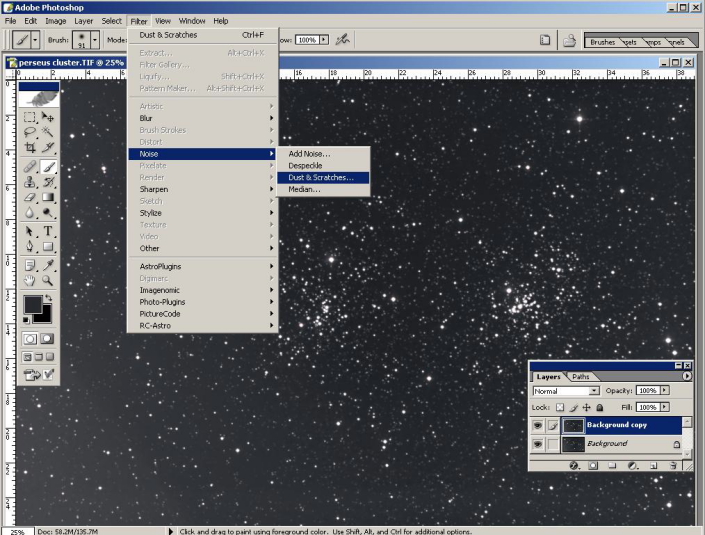Image resolution: width=705 pixels, height=535 pixels.
Task: Select the Rectangular Marquee tool
Action: (30, 117)
